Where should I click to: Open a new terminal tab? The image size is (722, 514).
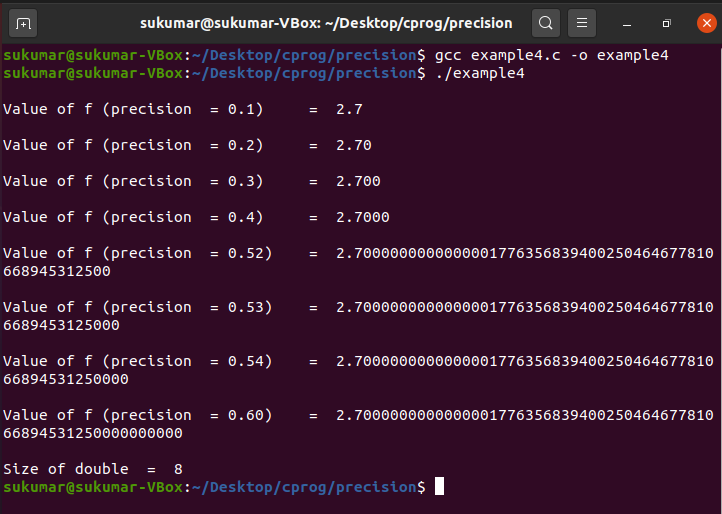point(25,22)
